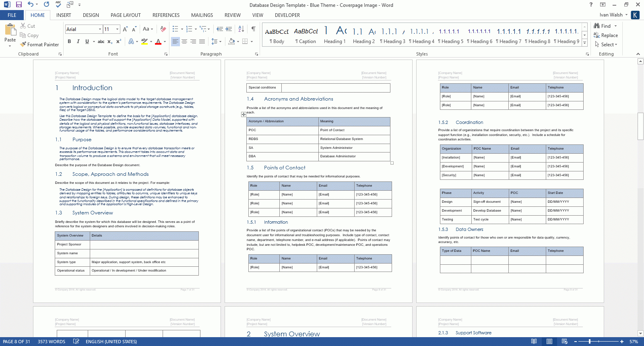Click the Increase Indent icon
This screenshot has height=346, width=644.
(x=229, y=29)
